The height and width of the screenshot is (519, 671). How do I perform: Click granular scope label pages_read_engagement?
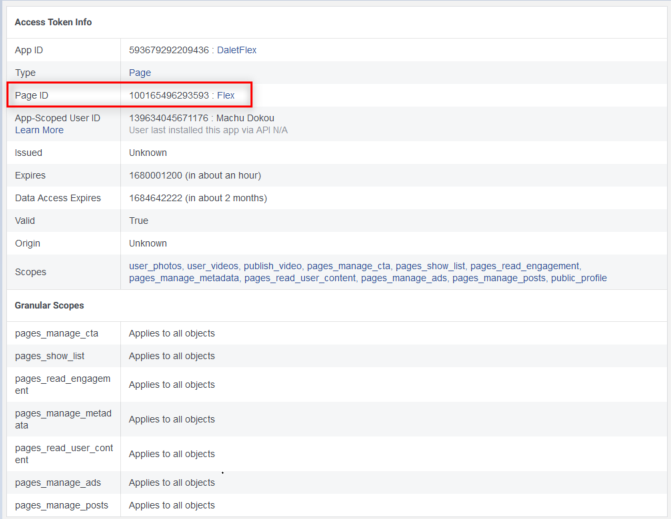(x=62, y=385)
